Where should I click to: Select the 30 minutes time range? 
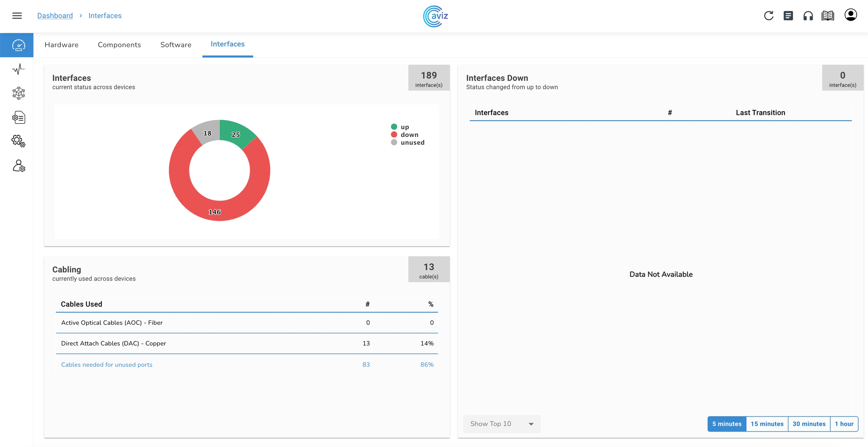click(809, 424)
